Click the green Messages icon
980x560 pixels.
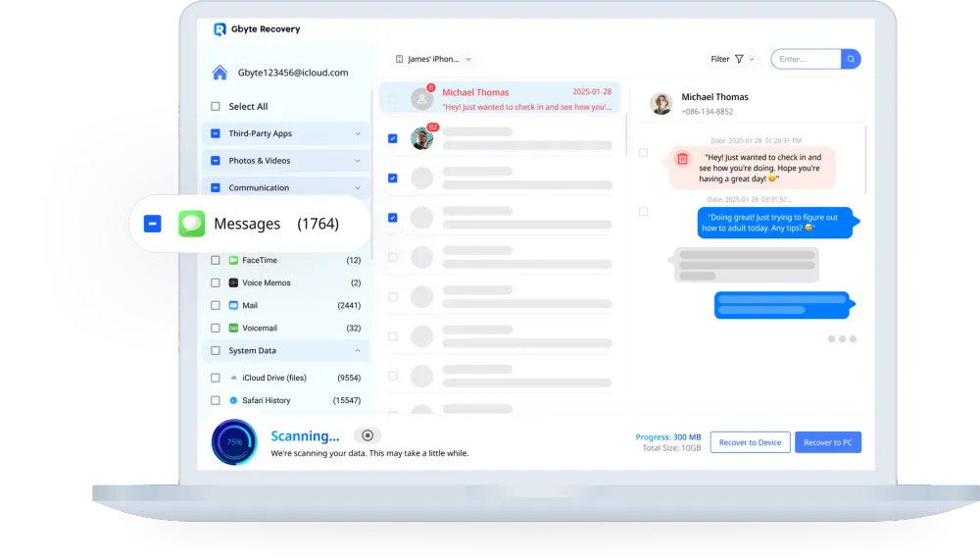(x=192, y=224)
